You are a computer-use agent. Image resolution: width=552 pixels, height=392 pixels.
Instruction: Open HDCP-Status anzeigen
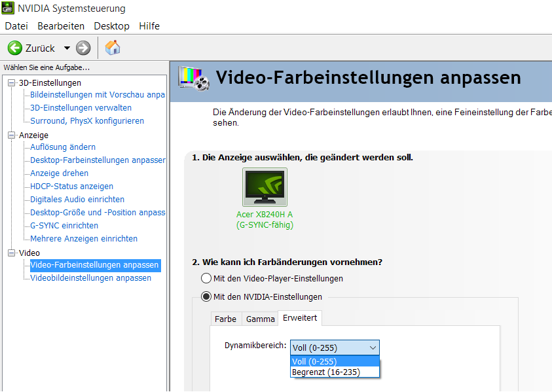(x=72, y=186)
